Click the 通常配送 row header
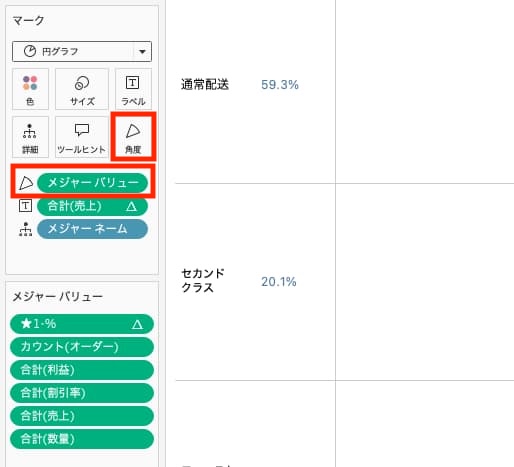Viewport: 514px width, 467px height. coord(205,85)
